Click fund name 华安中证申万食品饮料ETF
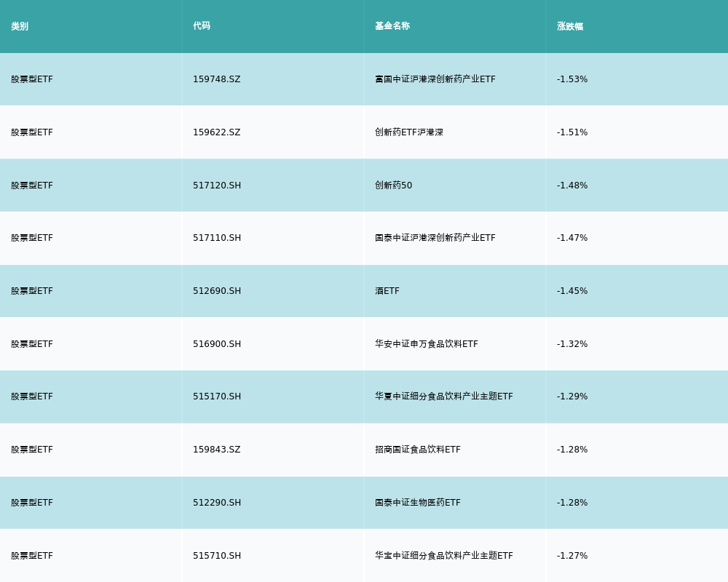This screenshot has width=728, height=582. click(x=426, y=344)
